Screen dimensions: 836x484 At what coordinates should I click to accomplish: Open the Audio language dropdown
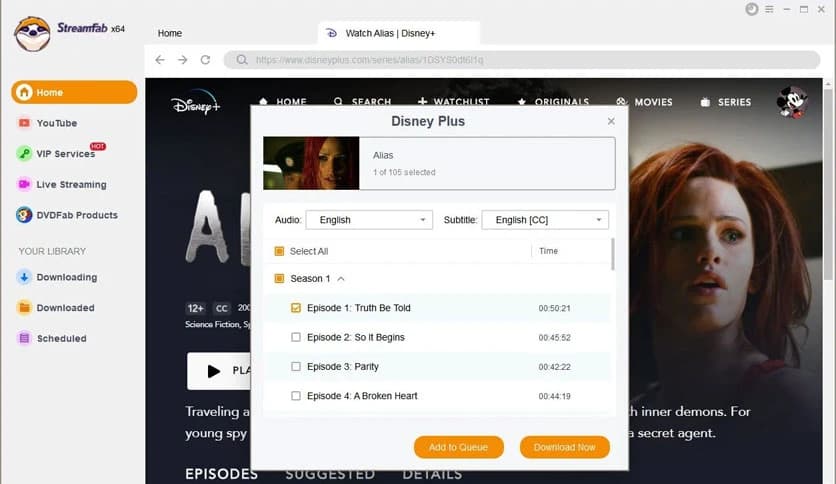coord(369,220)
